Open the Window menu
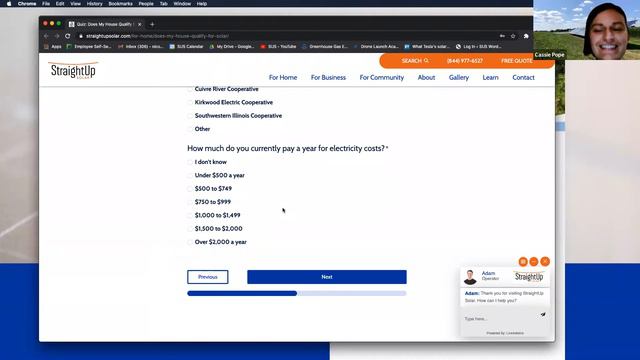The height and width of the screenshot is (360, 640). (182, 4)
